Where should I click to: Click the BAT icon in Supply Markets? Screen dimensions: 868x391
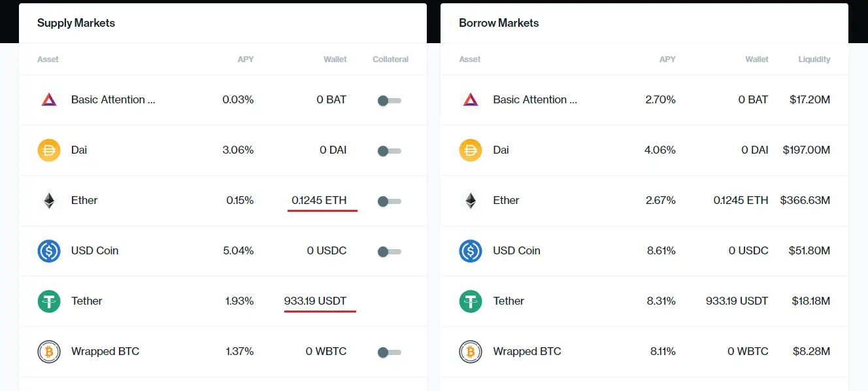(49, 100)
